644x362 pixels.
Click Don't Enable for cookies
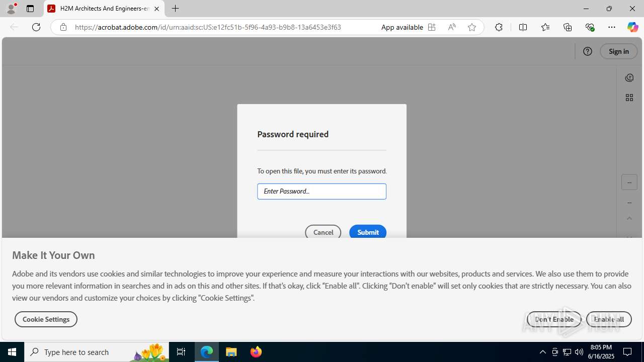(554, 319)
